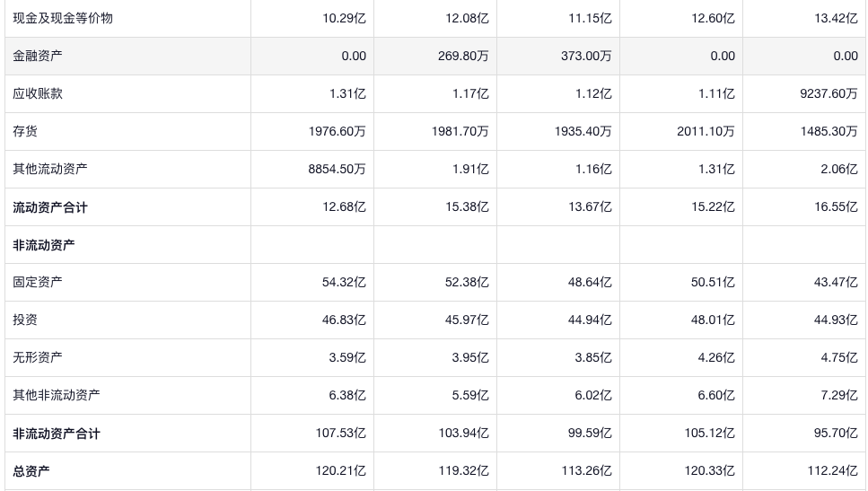
Task: Click the 其他流动资产 row label
Action: [x=50, y=169]
